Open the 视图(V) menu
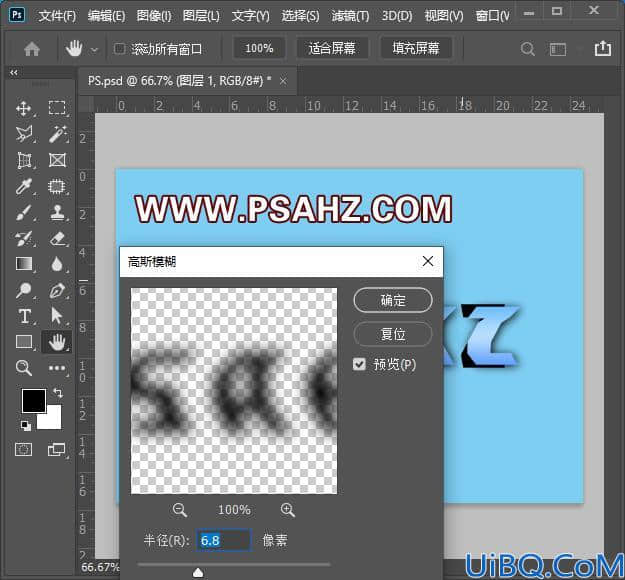 pyautogui.click(x=444, y=16)
